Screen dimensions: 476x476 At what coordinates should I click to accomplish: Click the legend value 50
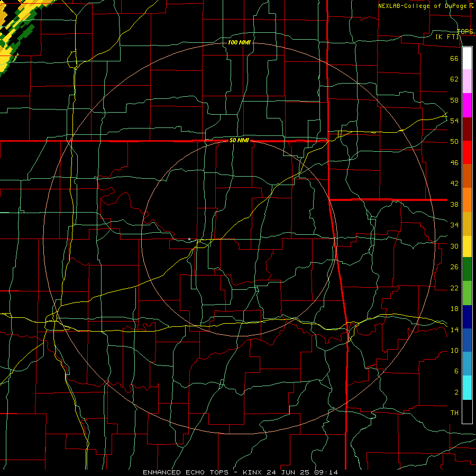tap(454, 142)
